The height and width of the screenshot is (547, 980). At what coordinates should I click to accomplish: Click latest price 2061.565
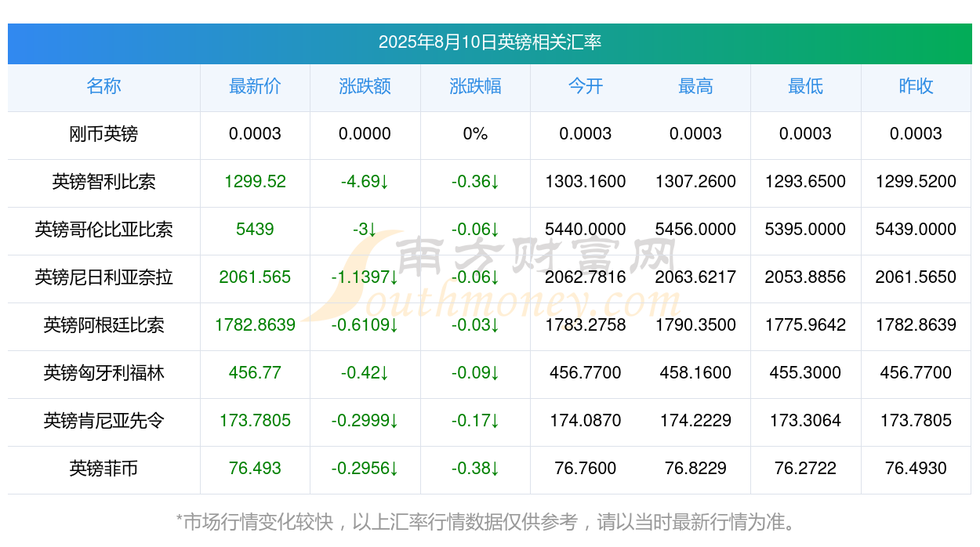click(x=255, y=277)
